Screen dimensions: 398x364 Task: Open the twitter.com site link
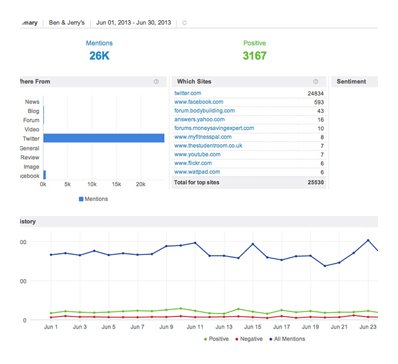(x=188, y=93)
